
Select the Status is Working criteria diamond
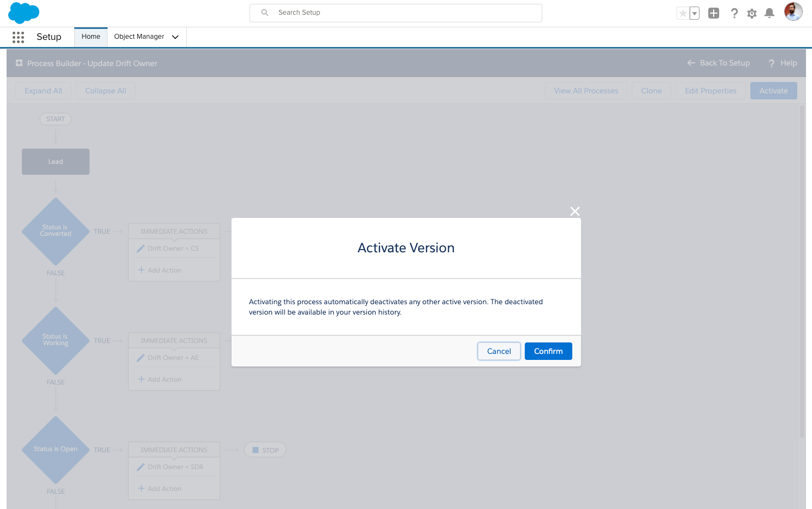[56, 340]
